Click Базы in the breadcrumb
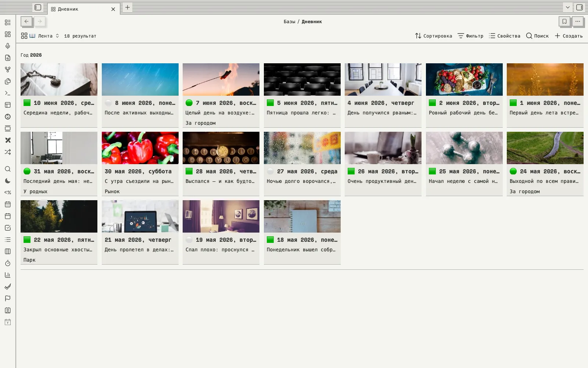 [289, 22]
